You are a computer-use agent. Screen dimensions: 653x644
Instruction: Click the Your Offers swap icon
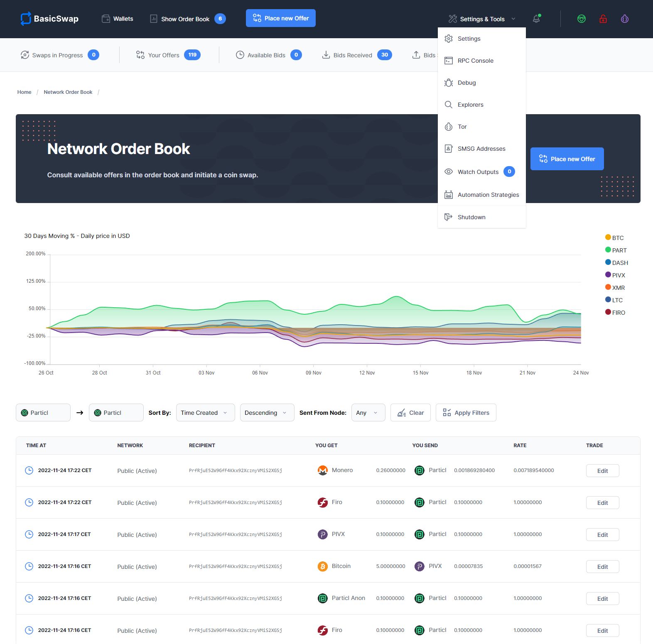(140, 55)
